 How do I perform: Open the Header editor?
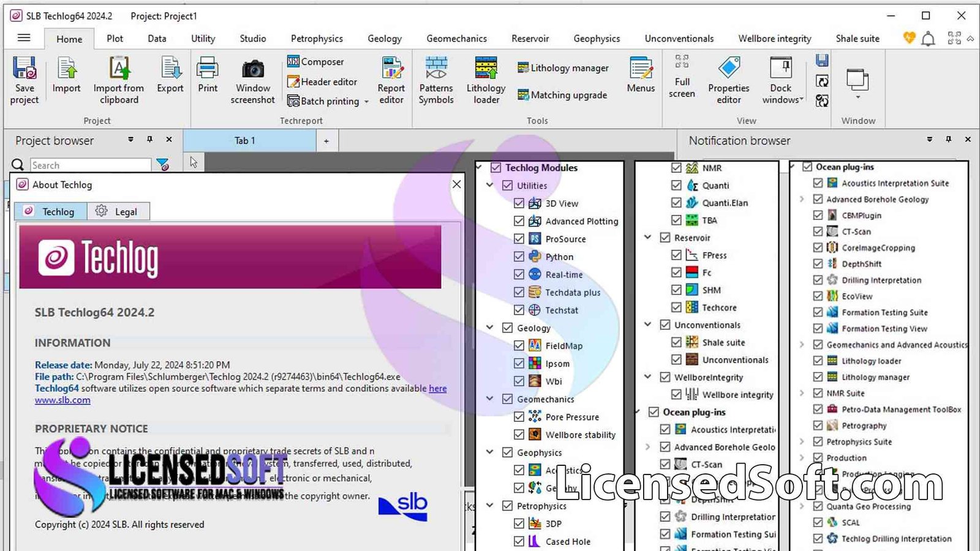point(322,81)
